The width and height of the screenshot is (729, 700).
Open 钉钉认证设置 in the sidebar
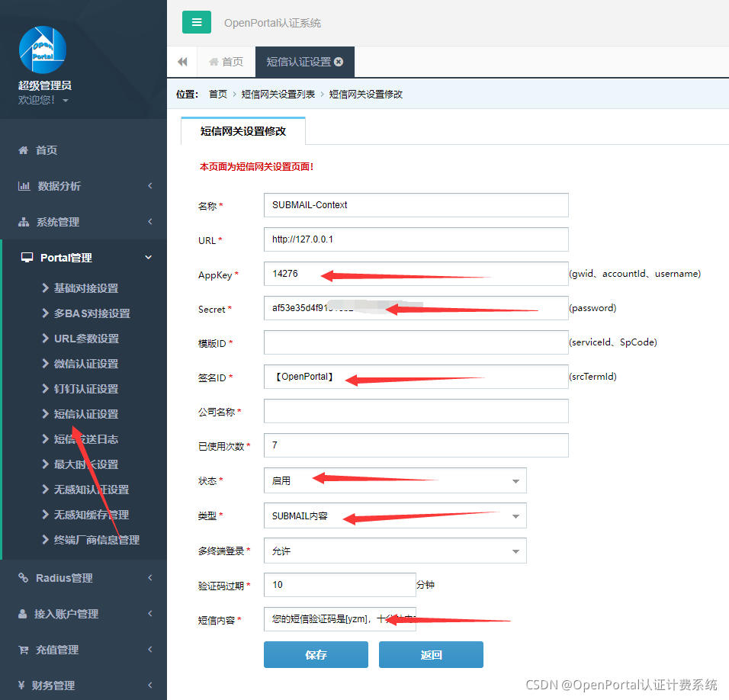click(x=86, y=389)
